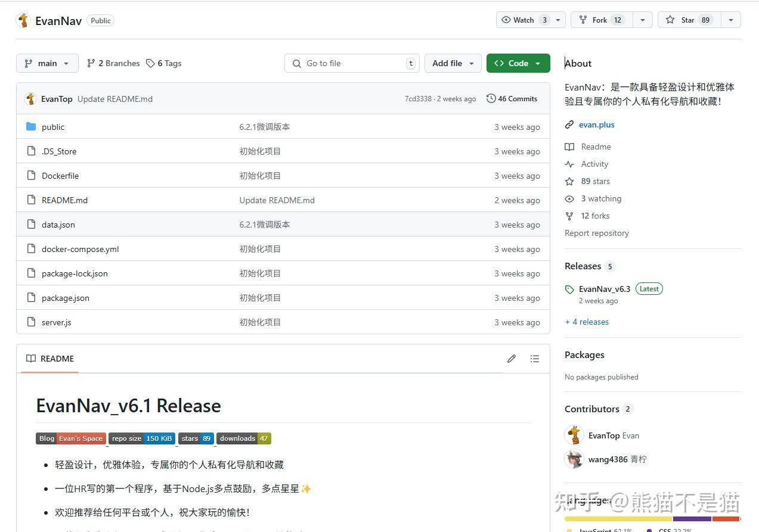Open the Packages heading link
The width and height of the screenshot is (759, 532).
584,354
